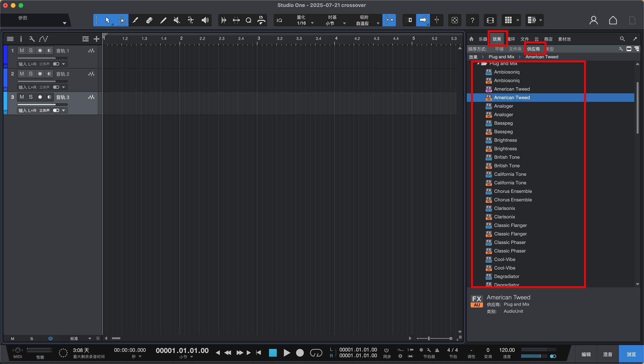Switch to the 商店 browser tab
The width and height of the screenshot is (644, 364).
tap(548, 39)
